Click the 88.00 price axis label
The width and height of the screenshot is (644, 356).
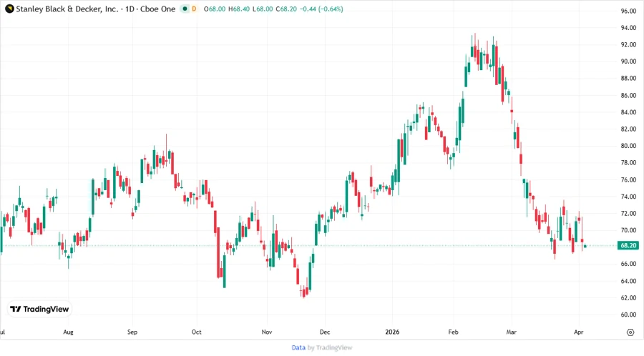tap(628, 79)
